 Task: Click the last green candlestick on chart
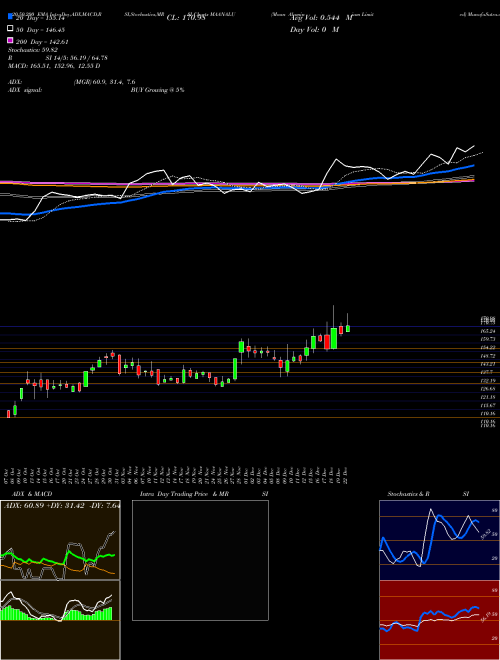click(348, 328)
